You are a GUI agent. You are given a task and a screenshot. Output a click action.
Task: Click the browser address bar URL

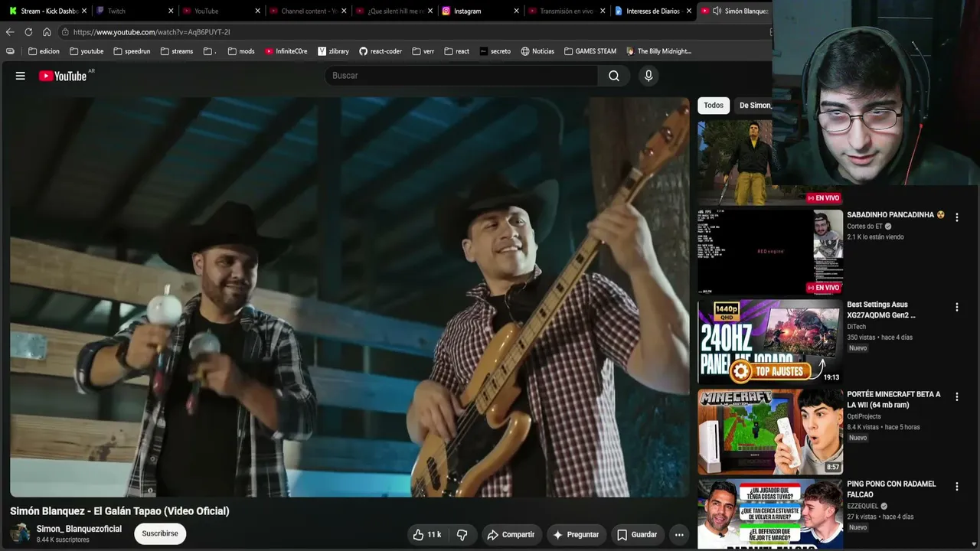point(152,32)
